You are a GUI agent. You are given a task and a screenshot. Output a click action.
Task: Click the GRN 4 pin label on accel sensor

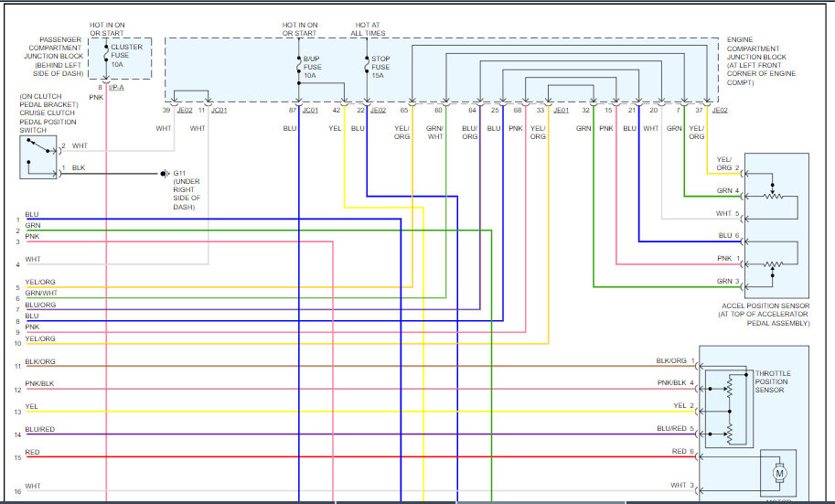click(x=727, y=191)
